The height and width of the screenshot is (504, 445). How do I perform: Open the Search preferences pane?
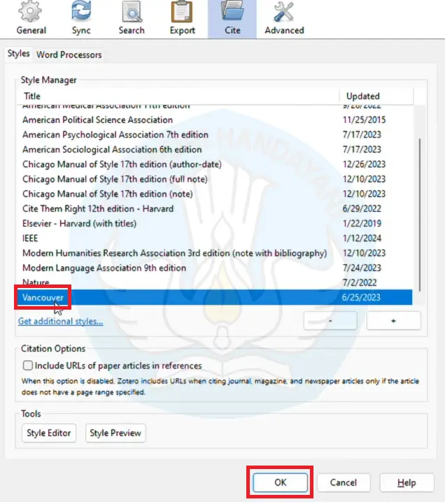pyautogui.click(x=132, y=18)
